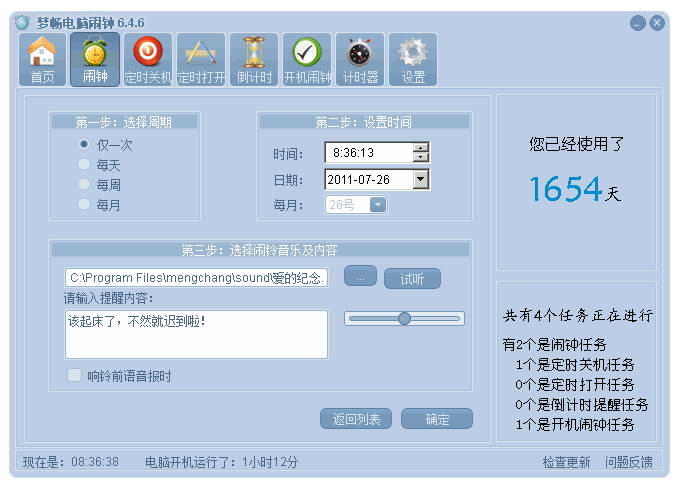679x486 pixels.
Task: Click the 返回列表 back to list button
Action: [356, 419]
